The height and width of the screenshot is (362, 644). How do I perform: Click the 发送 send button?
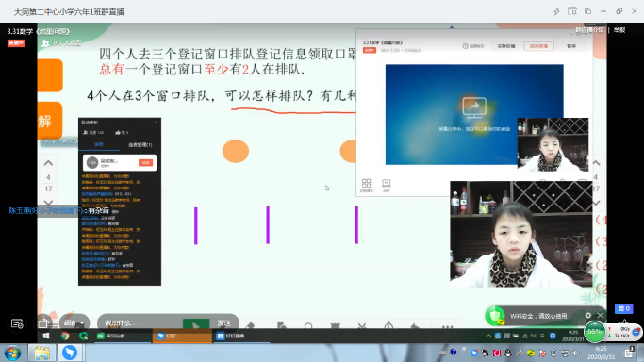tap(223, 323)
